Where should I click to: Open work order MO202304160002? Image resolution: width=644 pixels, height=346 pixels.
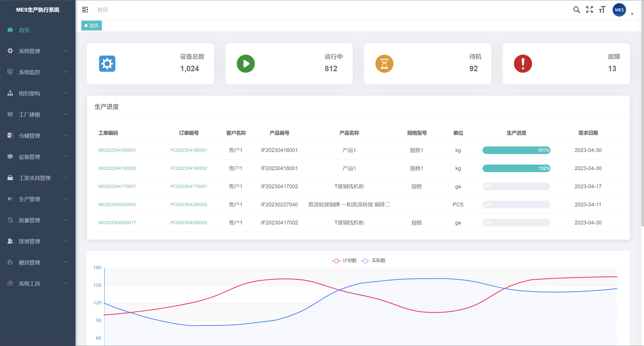(117, 168)
